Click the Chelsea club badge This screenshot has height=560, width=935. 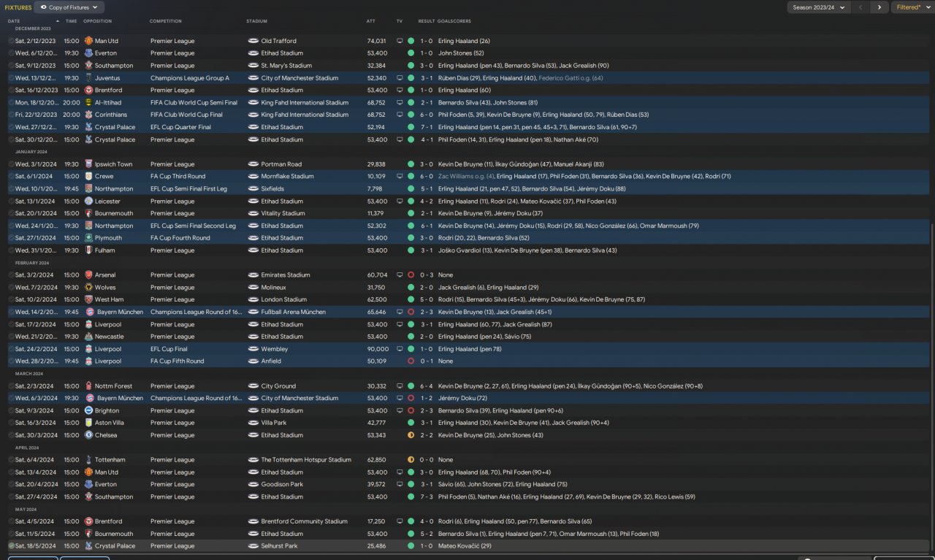[x=88, y=435]
